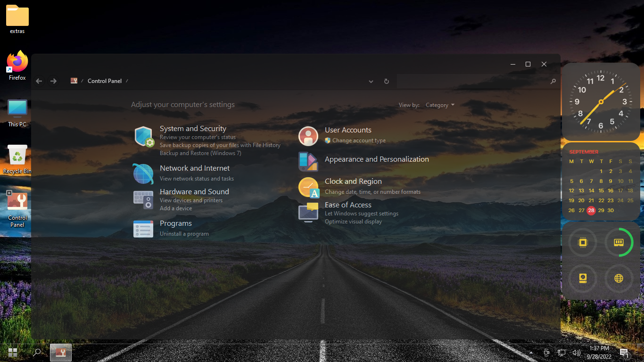644x362 pixels.
Task: Open Appearance and Personalization heading link
Action: click(x=377, y=159)
